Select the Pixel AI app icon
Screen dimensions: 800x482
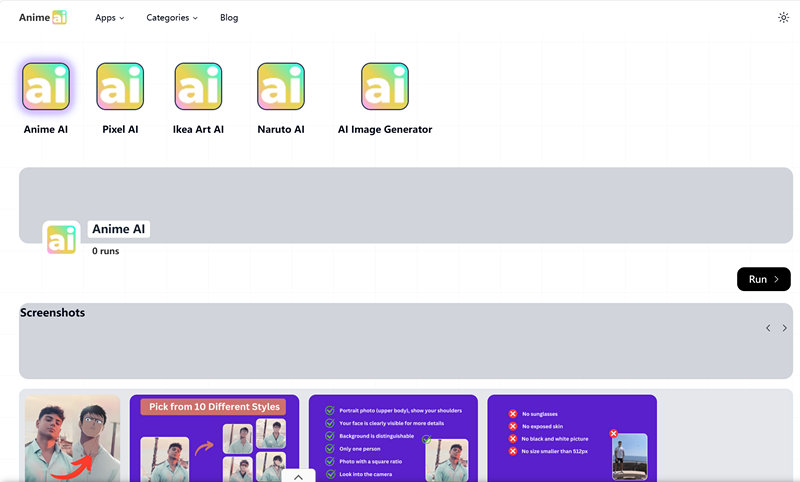120,86
